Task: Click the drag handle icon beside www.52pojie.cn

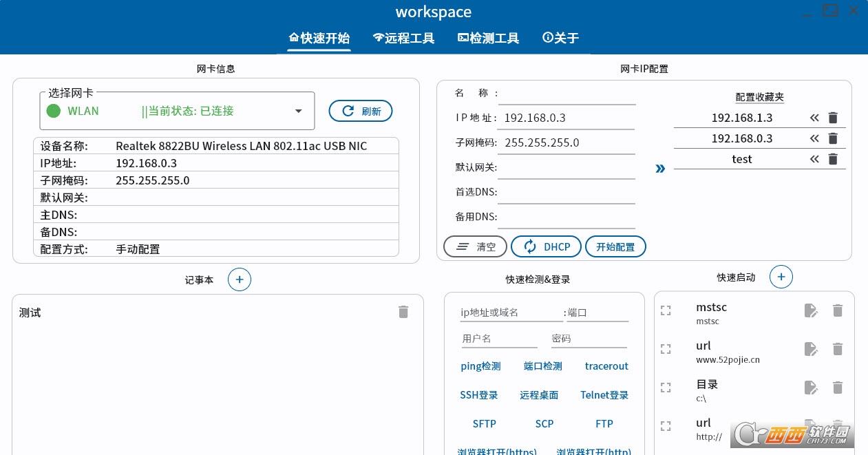Action: point(666,350)
